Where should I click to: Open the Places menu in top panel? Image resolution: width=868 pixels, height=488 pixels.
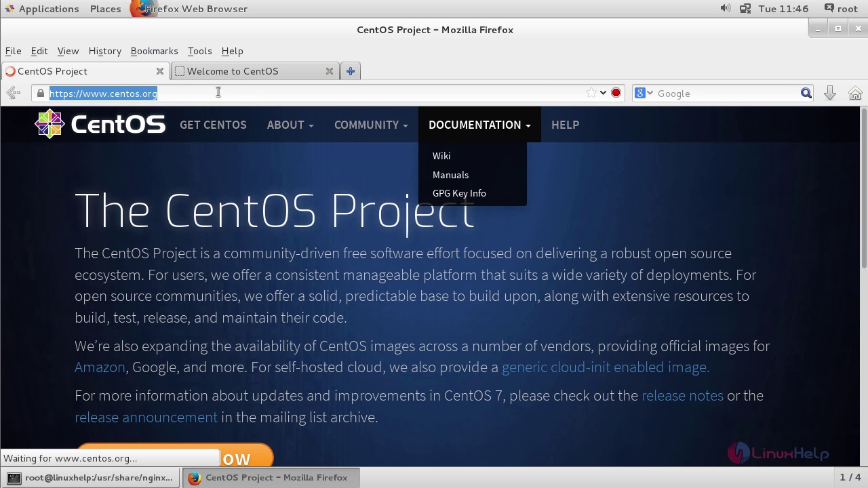point(105,9)
